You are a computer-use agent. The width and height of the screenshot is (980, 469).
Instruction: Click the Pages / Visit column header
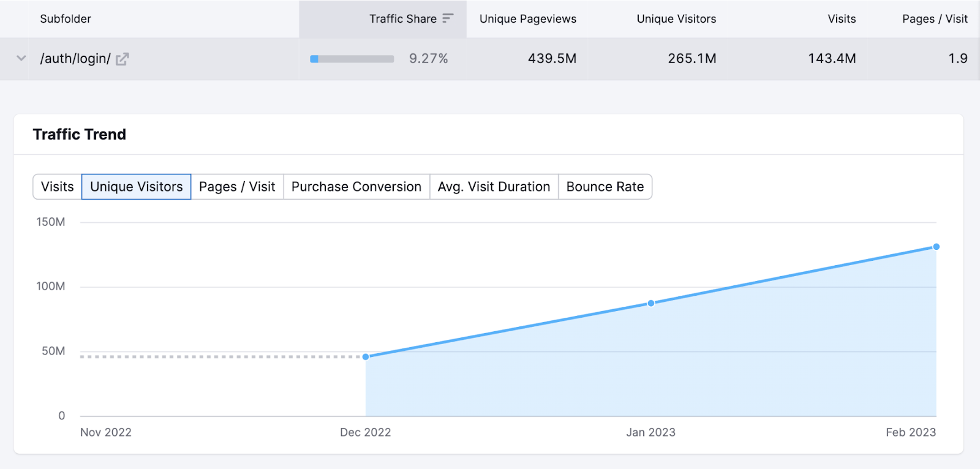pos(934,19)
